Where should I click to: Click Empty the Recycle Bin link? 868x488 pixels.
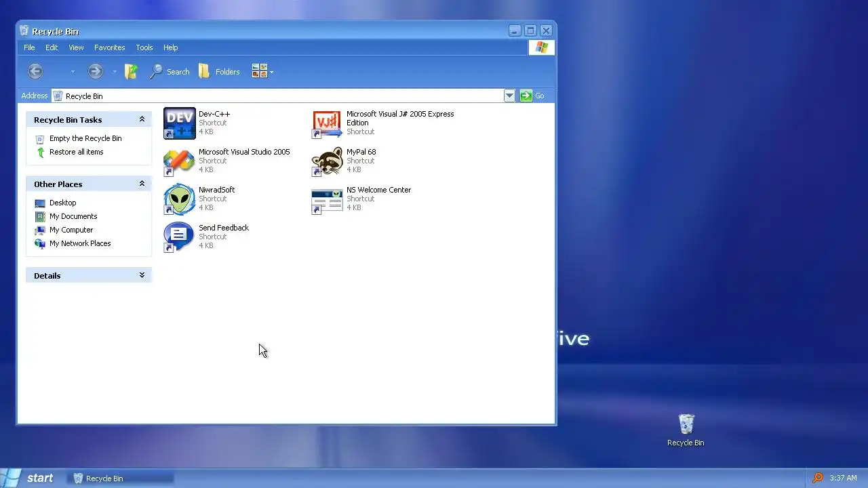(85, 138)
